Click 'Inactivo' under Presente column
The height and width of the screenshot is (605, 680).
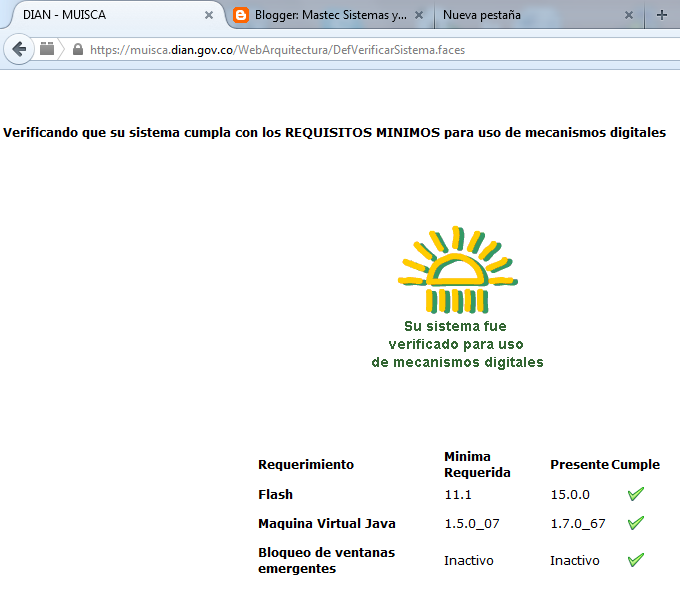(575, 560)
